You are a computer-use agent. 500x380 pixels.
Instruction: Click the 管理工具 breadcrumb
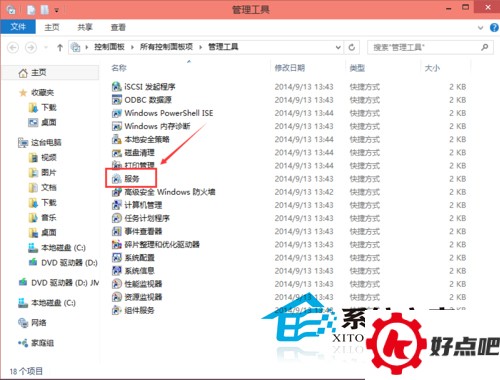(x=223, y=47)
